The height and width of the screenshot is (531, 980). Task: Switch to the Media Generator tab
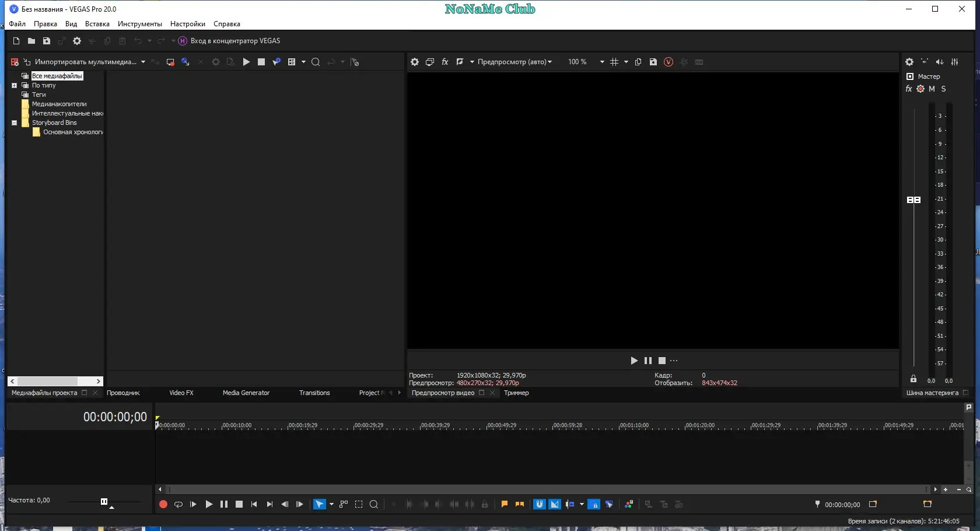(x=246, y=393)
